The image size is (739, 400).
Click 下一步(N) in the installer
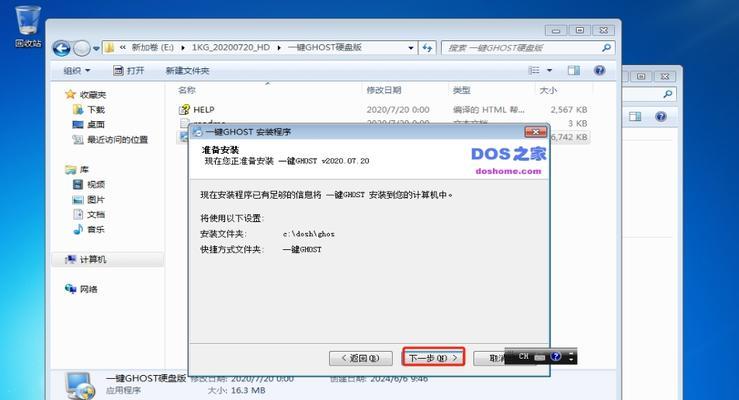pyautogui.click(x=434, y=358)
